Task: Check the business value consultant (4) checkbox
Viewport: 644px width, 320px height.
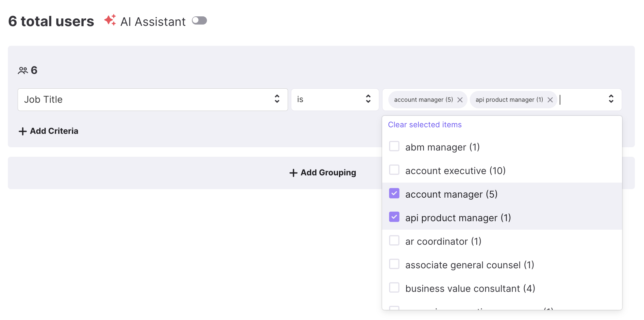Action: (x=394, y=288)
